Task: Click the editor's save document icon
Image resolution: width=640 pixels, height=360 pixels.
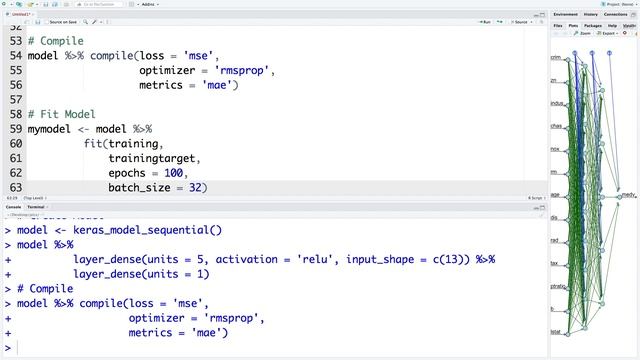Action: pos(38,22)
